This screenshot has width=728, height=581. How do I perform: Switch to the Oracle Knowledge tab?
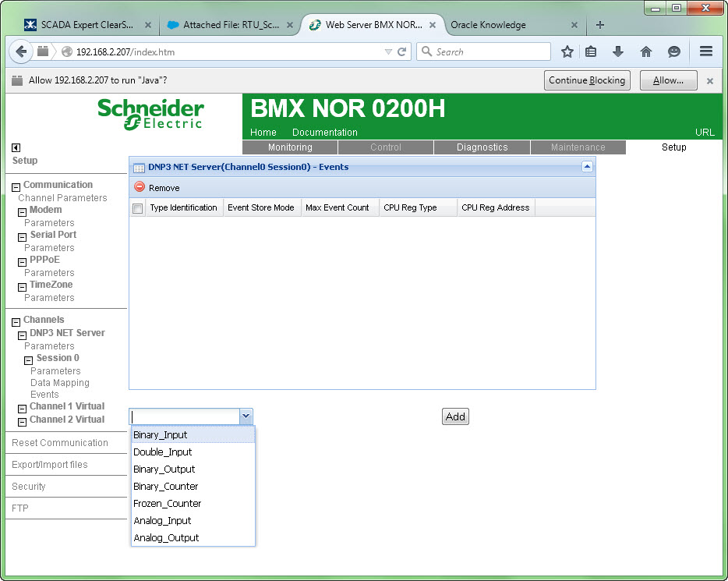tap(488, 25)
